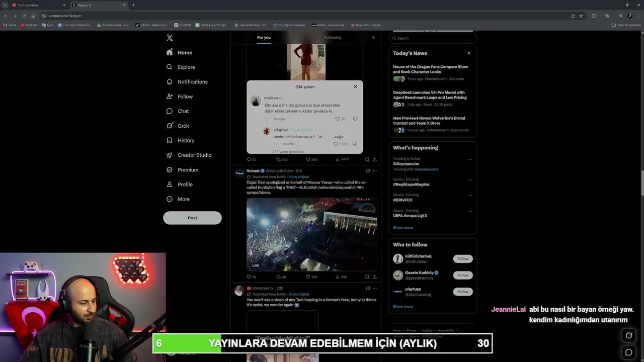Add a new timeline tab with plus
The height and width of the screenshot is (362, 644).
(x=373, y=37)
